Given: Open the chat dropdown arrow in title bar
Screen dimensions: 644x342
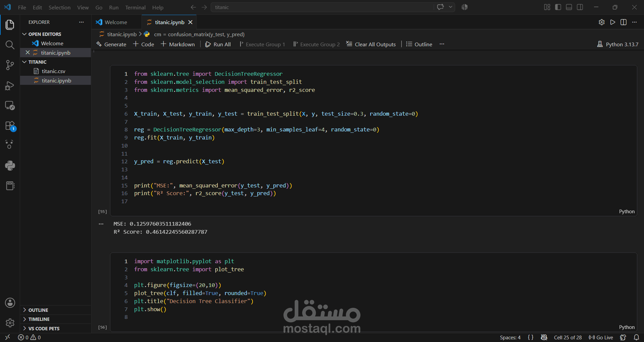Looking at the screenshot, I should tap(450, 7).
